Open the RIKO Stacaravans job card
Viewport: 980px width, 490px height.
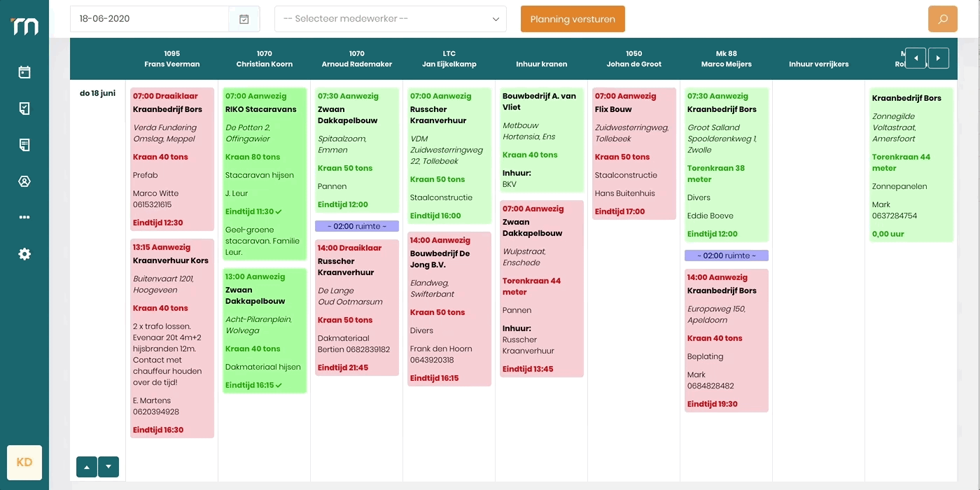pos(265,174)
